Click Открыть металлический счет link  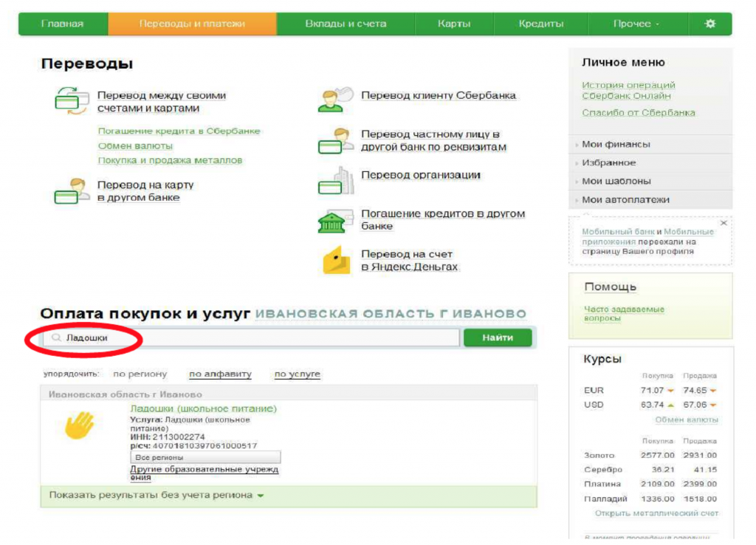coord(656,513)
